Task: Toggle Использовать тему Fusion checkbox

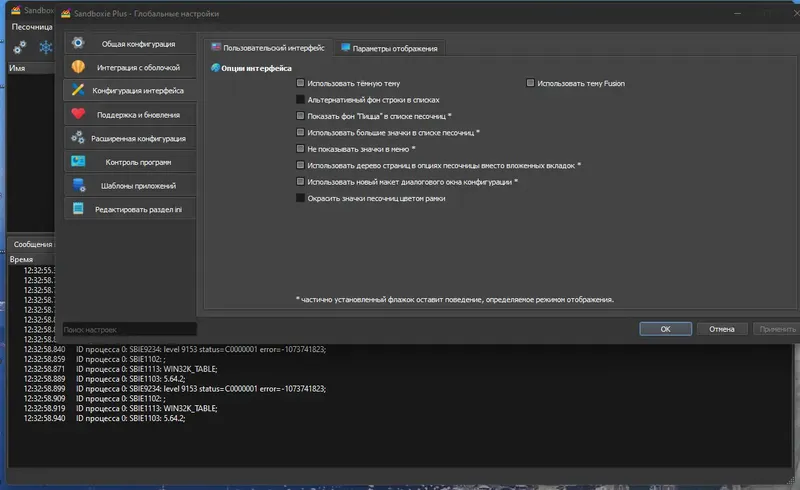Action: [530, 83]
